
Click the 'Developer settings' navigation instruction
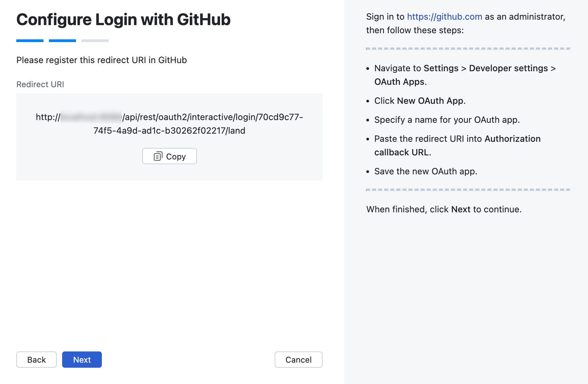(x=509, y=68)
